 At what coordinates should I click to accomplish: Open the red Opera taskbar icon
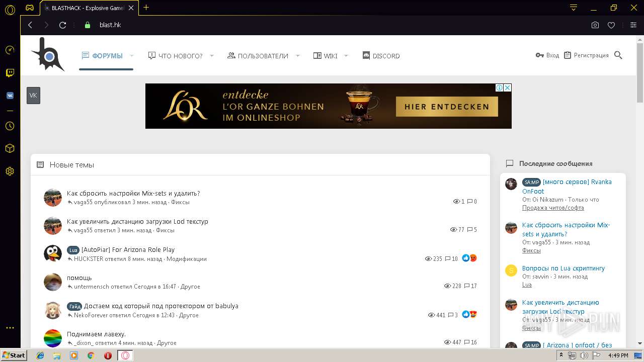[x=108, y=355]
